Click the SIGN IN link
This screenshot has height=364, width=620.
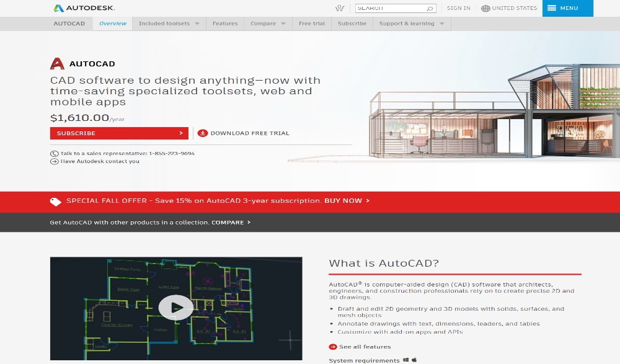coord(459,8)
